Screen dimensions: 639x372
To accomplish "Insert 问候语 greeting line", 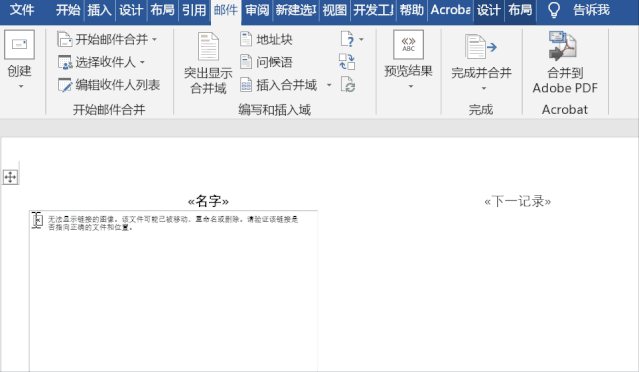I will pyautogui.click(x=266, y=62).
